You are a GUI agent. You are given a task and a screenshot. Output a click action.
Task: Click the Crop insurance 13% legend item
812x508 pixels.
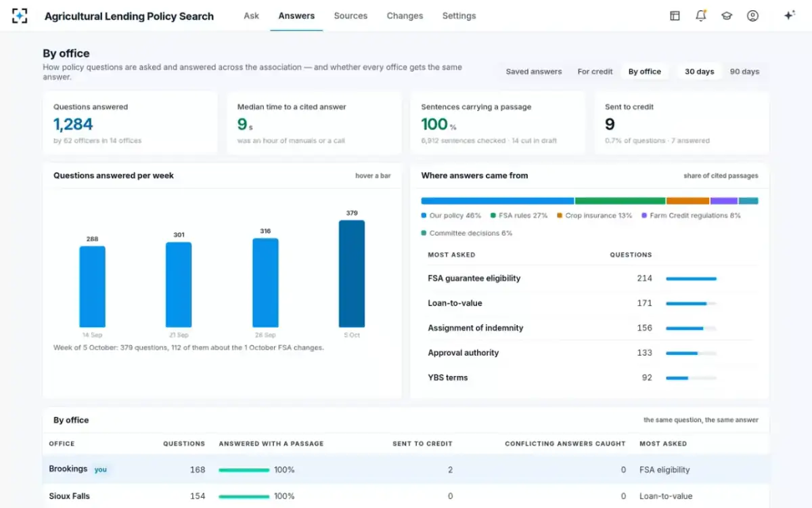(x=594, y=215)
